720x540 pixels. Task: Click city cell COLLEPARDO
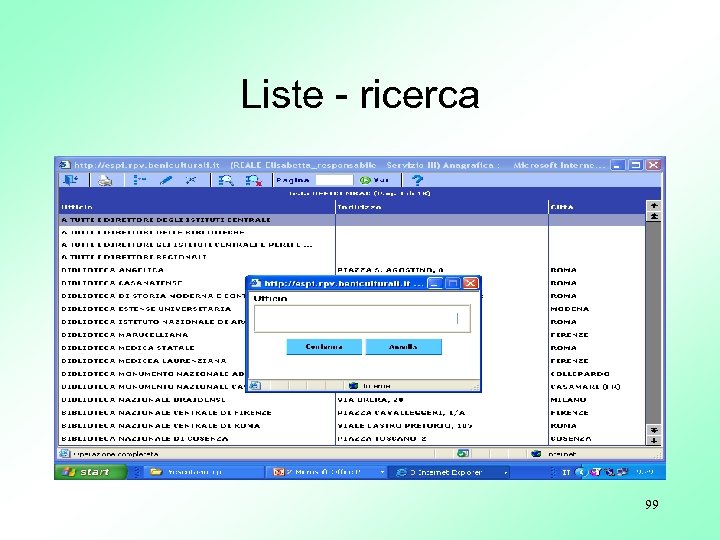coord(580,373)
